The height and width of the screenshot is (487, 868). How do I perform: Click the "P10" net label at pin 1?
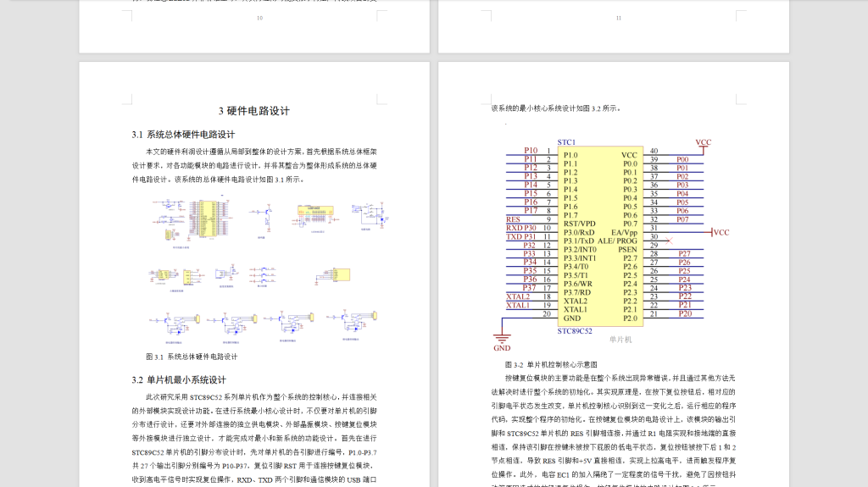pos(531,151)
